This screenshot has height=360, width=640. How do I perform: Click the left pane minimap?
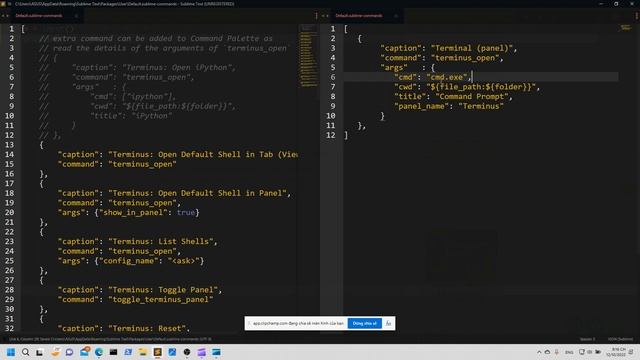click(309, 55)
